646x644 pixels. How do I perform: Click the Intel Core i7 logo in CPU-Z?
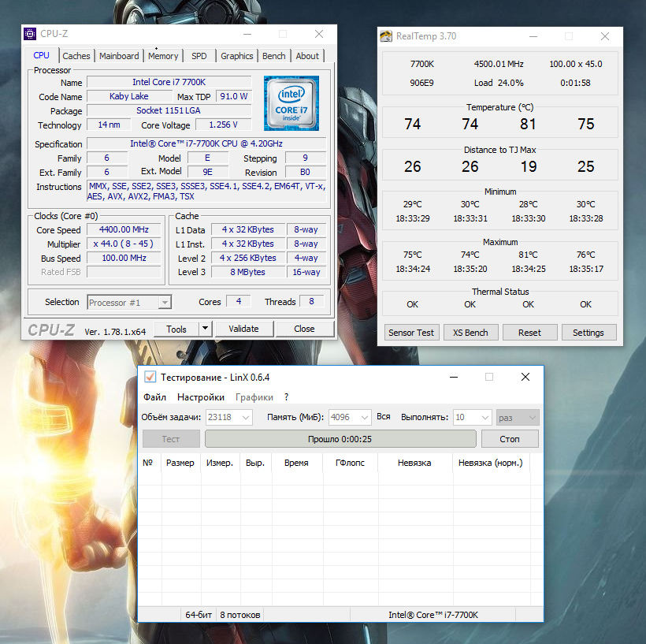pyautogui.click(x=291, y=103)
